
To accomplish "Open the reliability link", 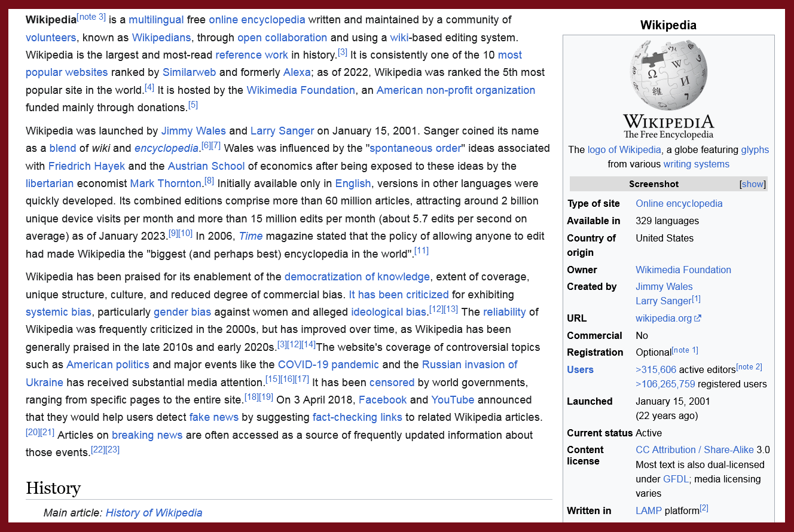I will click(x=505, y=312).
